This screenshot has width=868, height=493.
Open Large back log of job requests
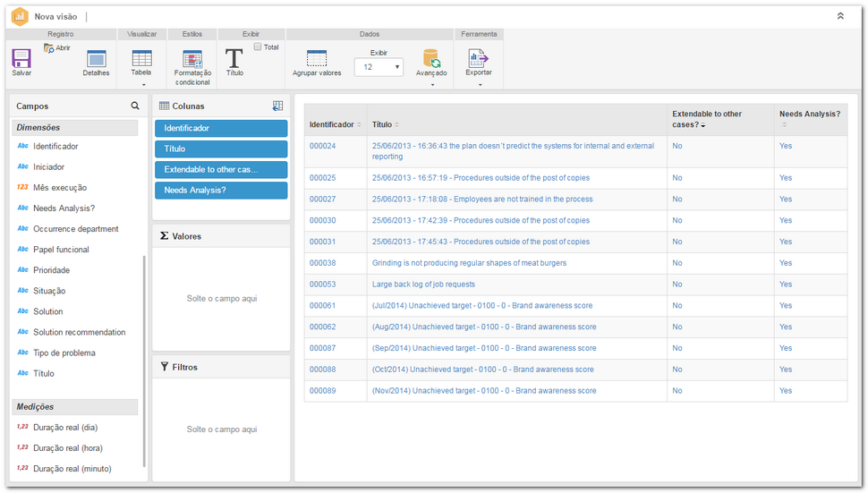click(423, 285)
